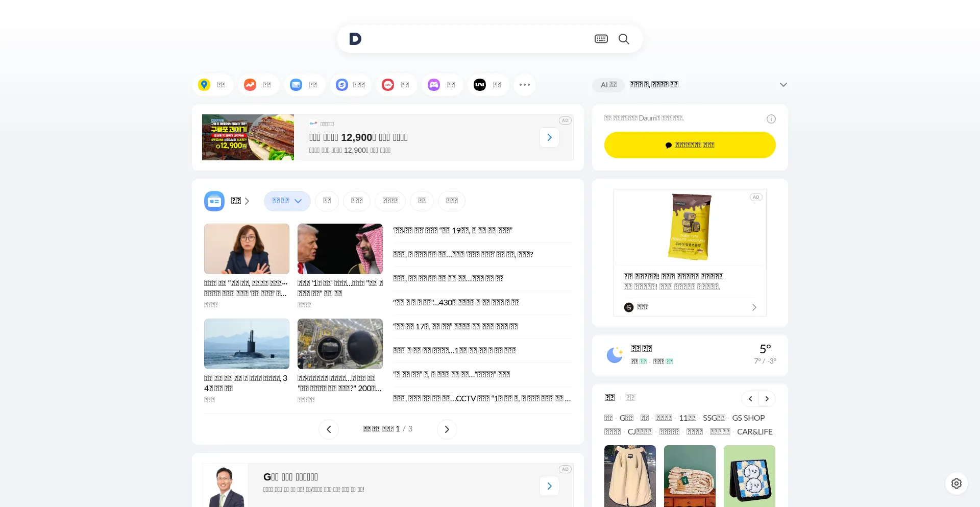Screen dimensions: 980x507
Task: Expand the AI issue chevron dropdown
Action: [783, 85]
